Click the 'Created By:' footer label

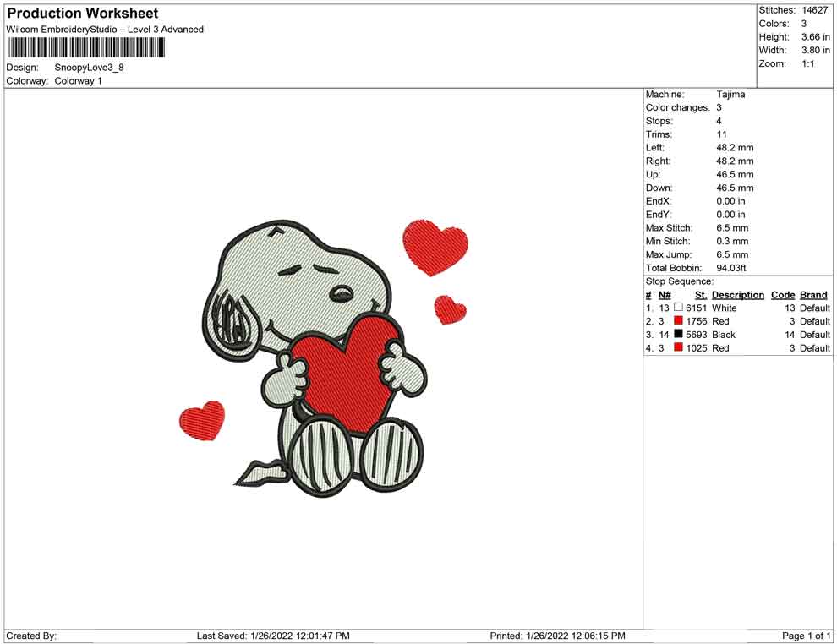[x=31, y=636]
